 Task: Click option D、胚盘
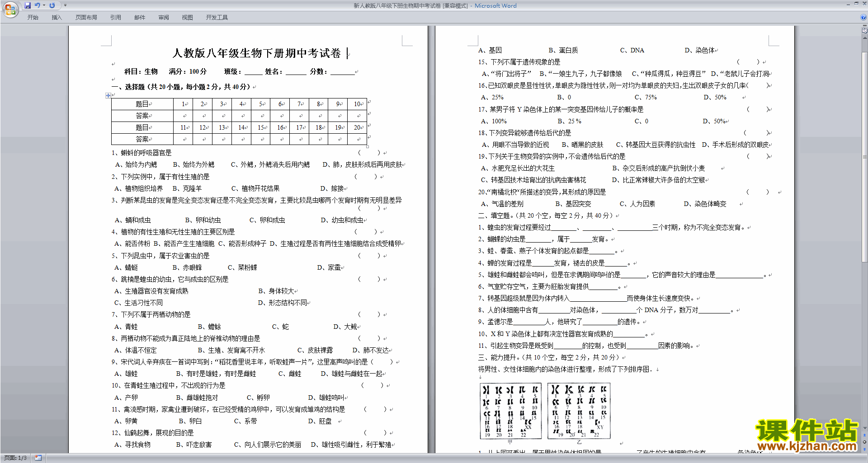pyautogui.click(x=320, y=421)
